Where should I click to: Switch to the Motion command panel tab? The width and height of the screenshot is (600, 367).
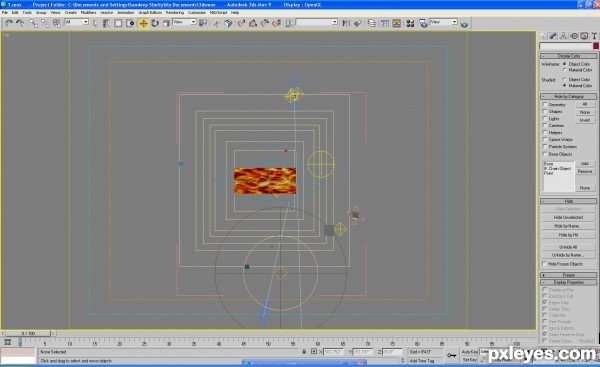574,36
